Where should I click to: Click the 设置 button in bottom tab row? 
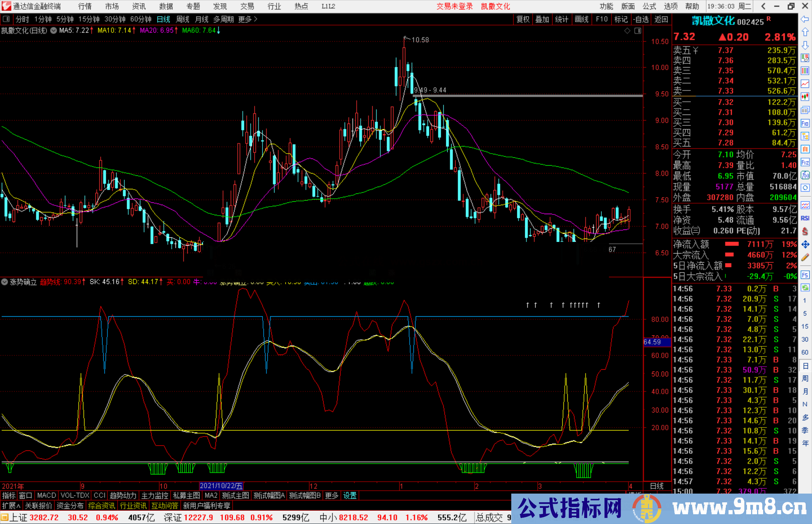350,495
